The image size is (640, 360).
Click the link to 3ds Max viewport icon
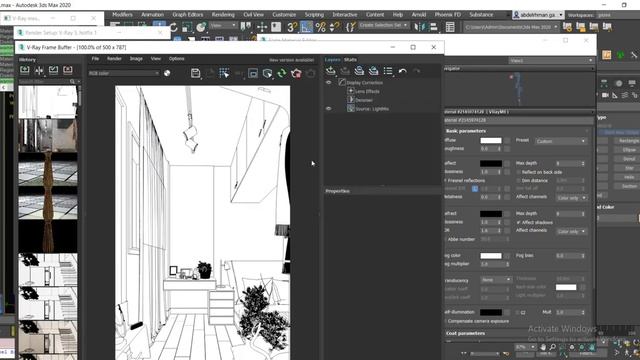(267, 73)
